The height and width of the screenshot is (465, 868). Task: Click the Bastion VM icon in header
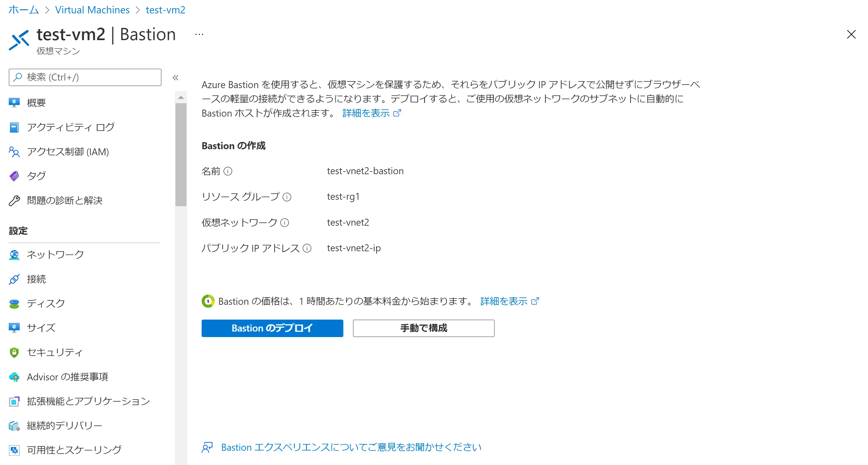point(19,40)
